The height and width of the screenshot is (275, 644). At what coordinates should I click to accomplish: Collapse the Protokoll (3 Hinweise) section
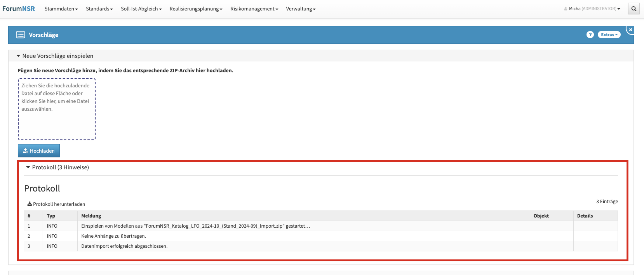(28, 167)
